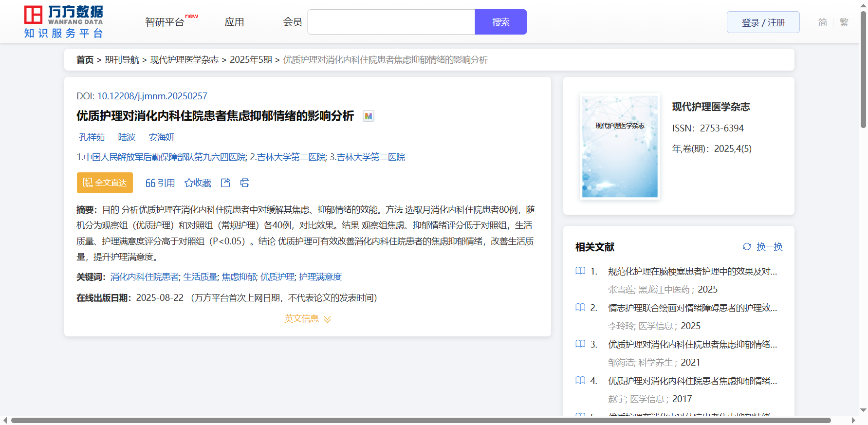Star the article with 收藏
This screenshot has width=868, height=425.
[198, 183]
